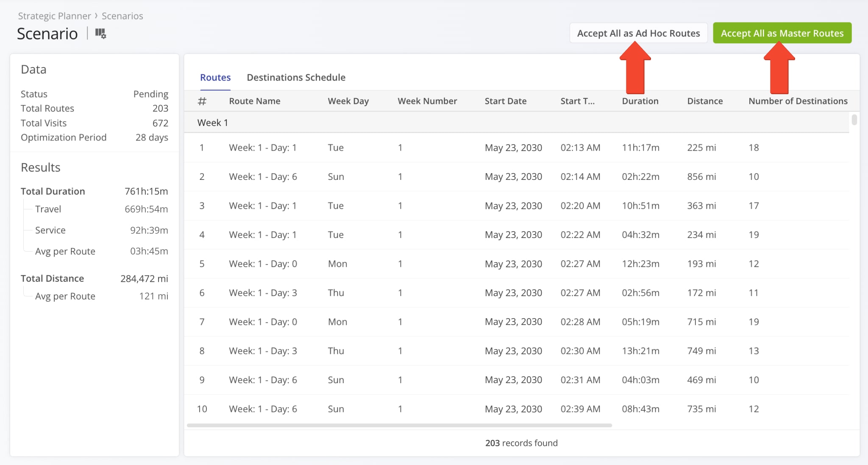Open the Scenarios breadcrumb link

[x=122, y=16]
